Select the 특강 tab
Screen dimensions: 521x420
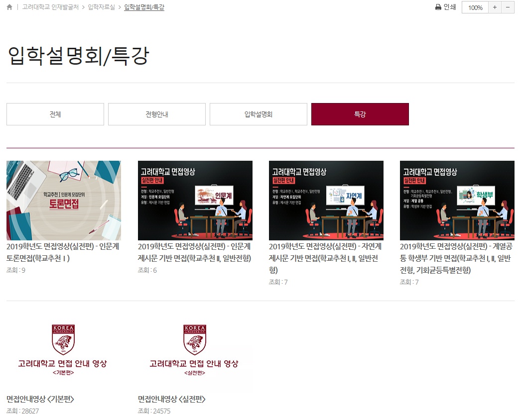click(360, 114)
